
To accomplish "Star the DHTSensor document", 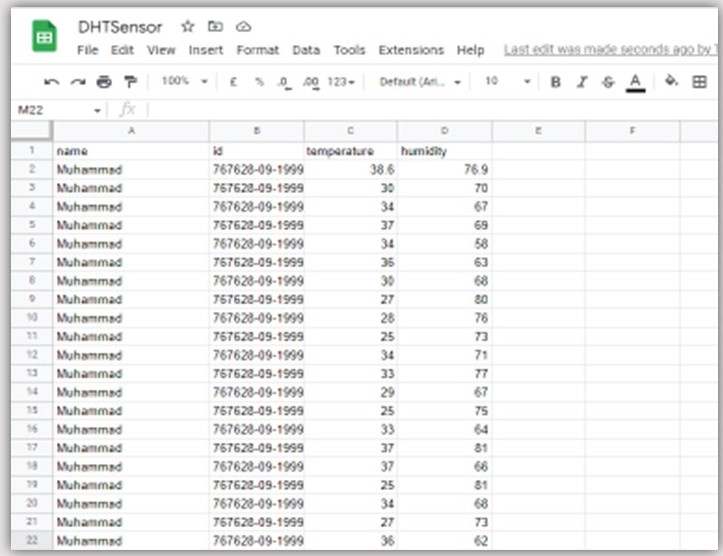I will 187,27.
